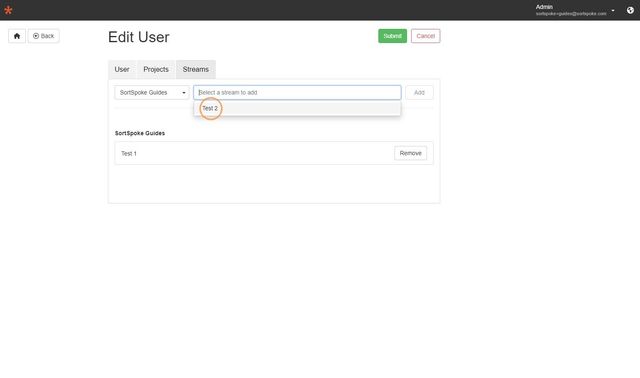
Task: Switch to the Projects tab
Action: point(156,69)
